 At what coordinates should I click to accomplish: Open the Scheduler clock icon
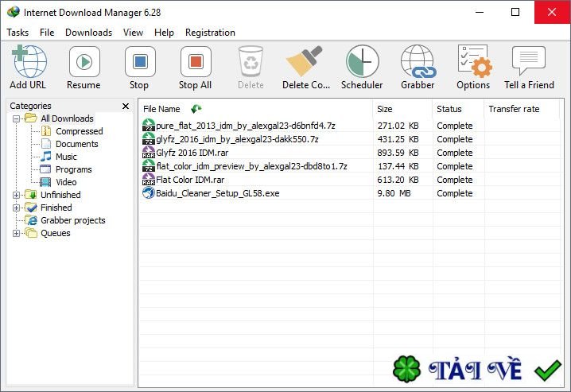(x=362, y=61)
